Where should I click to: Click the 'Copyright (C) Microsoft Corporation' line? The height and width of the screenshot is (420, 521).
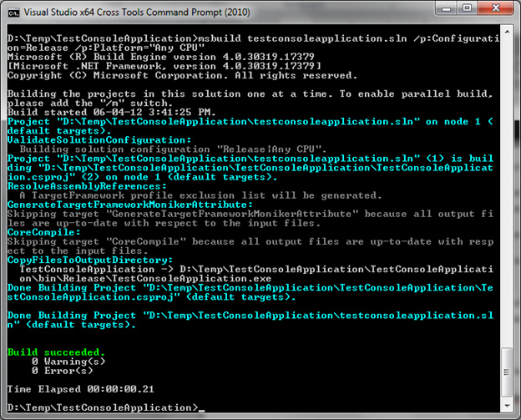point(182,75)
